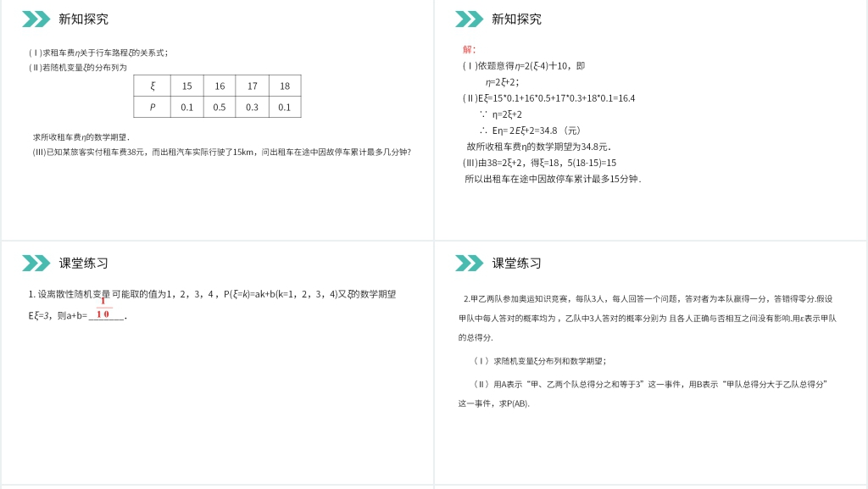The width and height of the screenshot is (868, 489).
Task: Click the green chevron icon on top-left slide
Action: pos(36,19)
